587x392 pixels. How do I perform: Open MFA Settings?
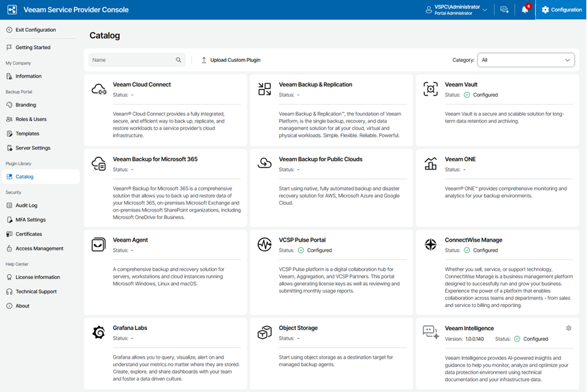pyautogui.click(x=31, y=220)
